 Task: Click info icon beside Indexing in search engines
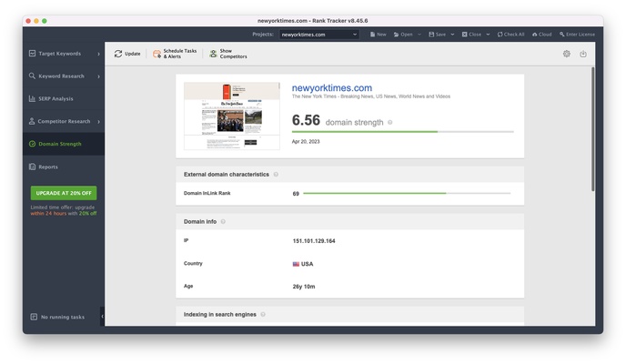pyautogui.click(x=263, y=315)
